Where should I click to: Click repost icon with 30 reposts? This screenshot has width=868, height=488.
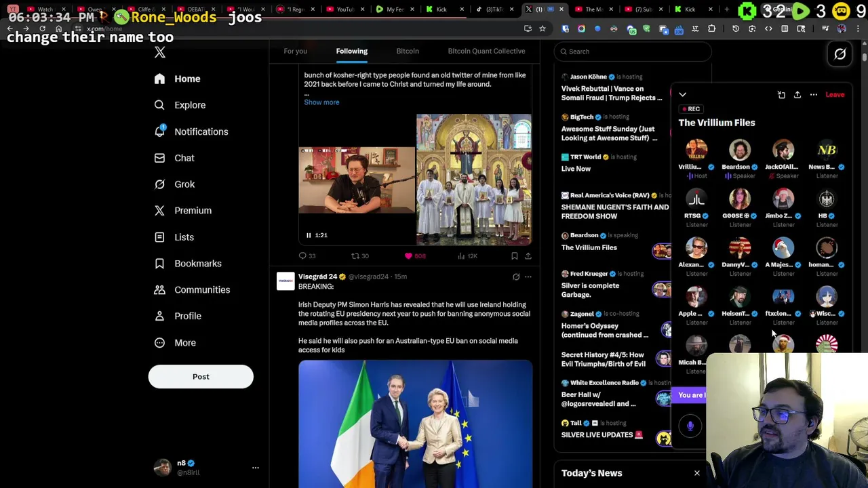tap(359, 256)
